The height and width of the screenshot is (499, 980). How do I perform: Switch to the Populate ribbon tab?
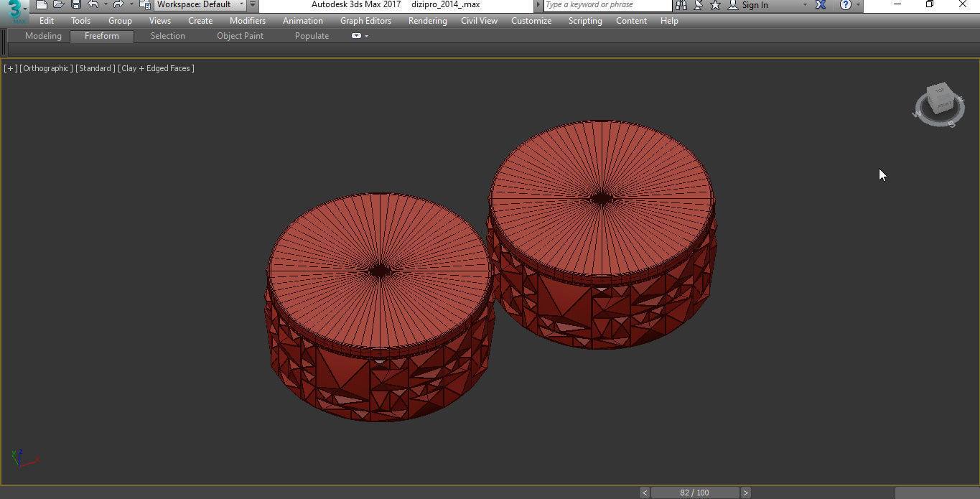(x=312, y=36)
